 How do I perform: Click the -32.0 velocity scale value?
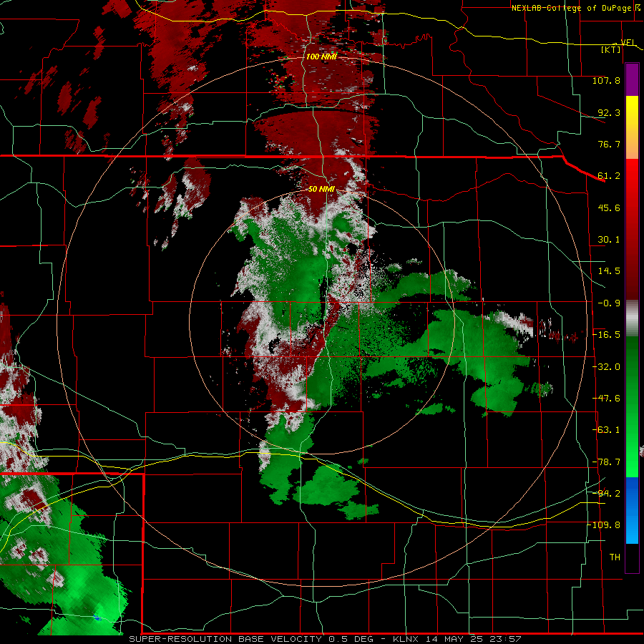point(606,367)
